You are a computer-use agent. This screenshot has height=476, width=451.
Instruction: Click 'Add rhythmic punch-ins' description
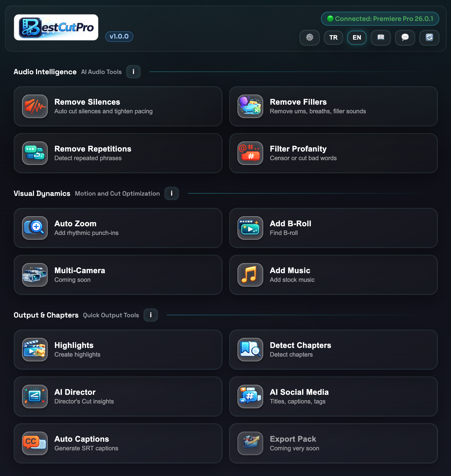click(86, 233)
